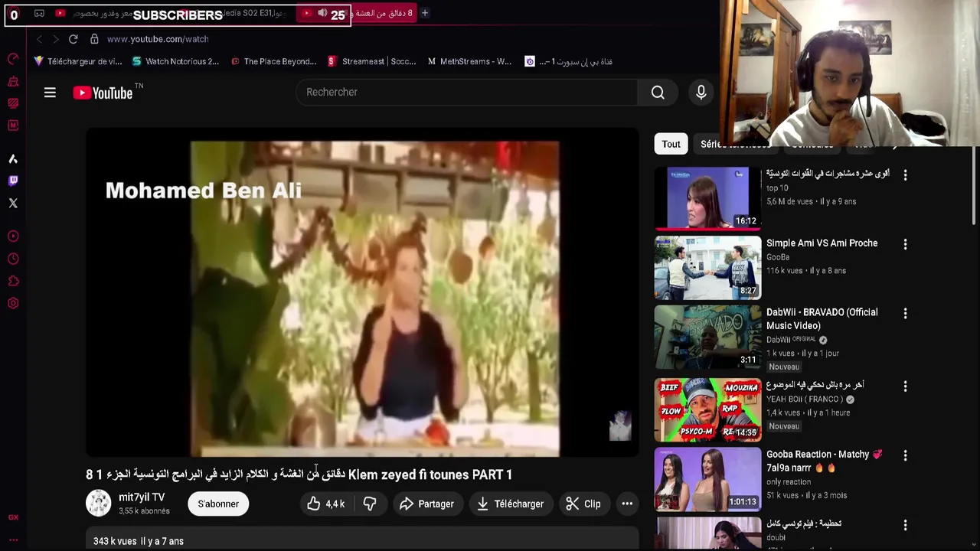The height and width of the screenshot is (551, 980).
Task: Open Streameast | Socc... bookmark
Action: pyautogui.click(x=372, y=61)
